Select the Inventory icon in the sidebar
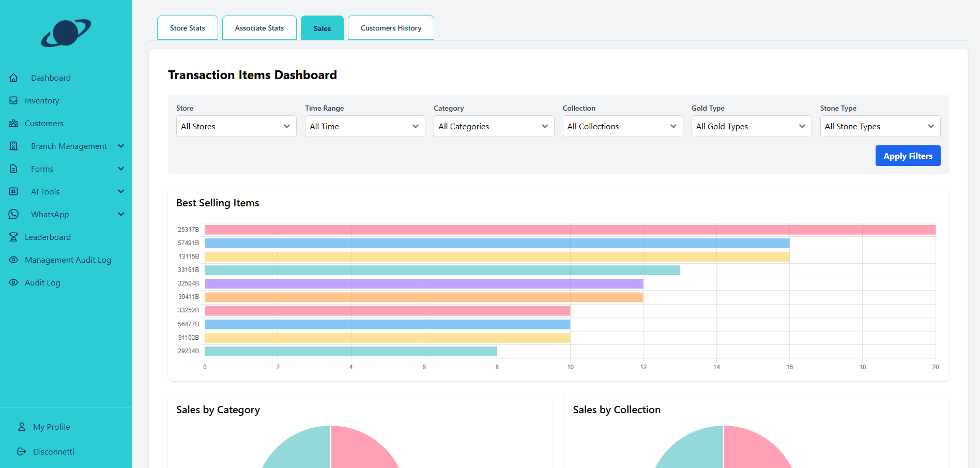The image size is (980, 468). (14, 100)
